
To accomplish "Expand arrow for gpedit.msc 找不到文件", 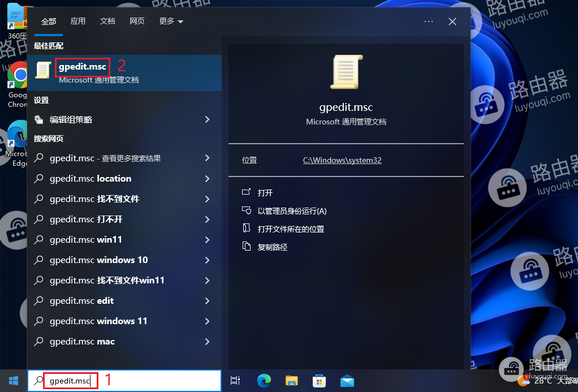I will (207, 199).
